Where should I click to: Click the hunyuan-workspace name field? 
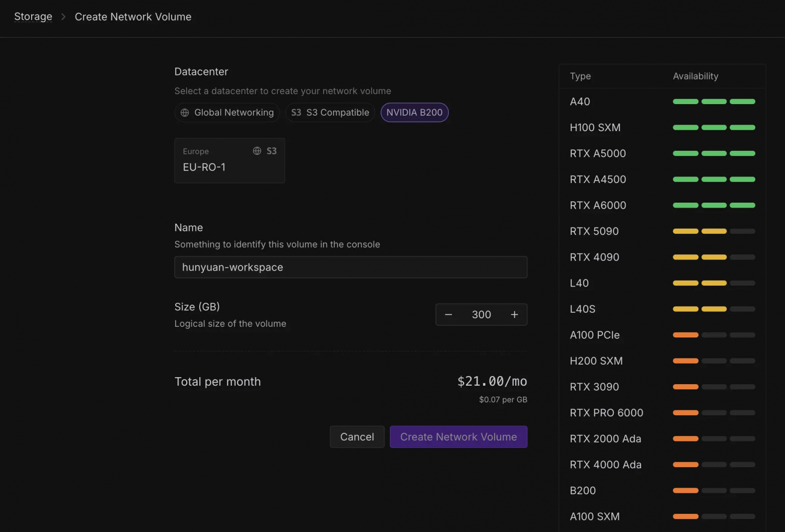click(x=351, y=267)
